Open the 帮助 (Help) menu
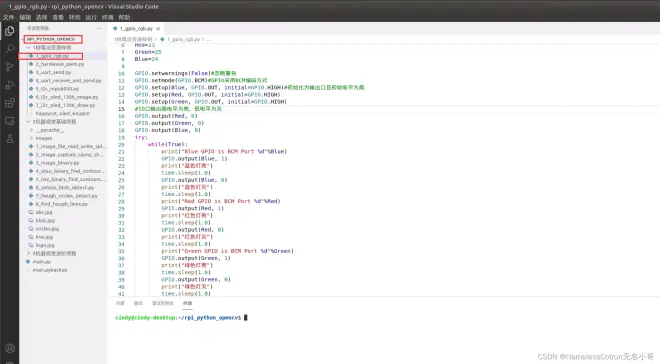The height and width of the screenshot is (364, 660). (124, 17)
